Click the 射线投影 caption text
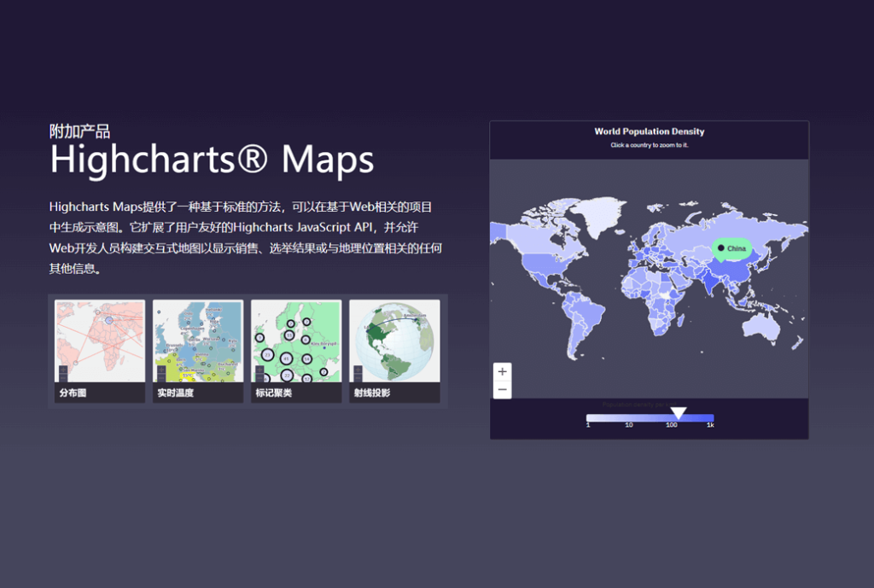The height and width of the screenshot is (588, 874). 372,393
